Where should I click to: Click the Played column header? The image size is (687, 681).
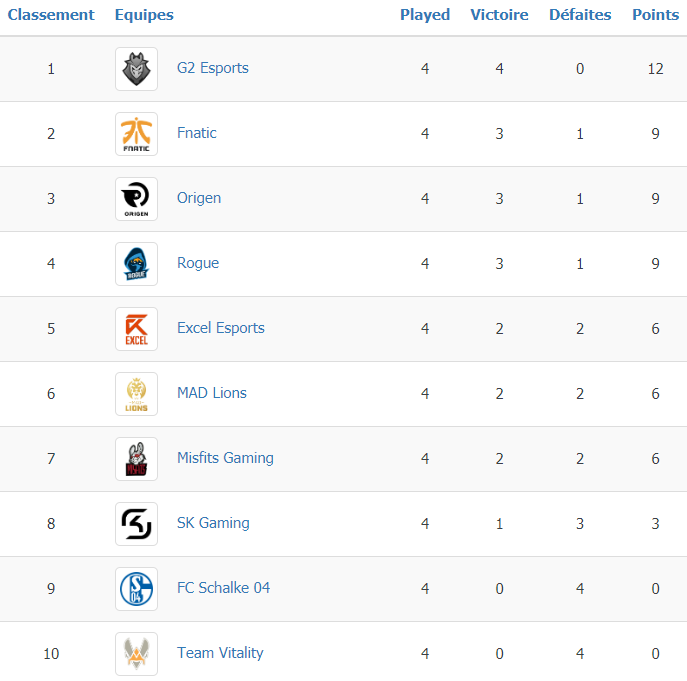pos(425,15)
